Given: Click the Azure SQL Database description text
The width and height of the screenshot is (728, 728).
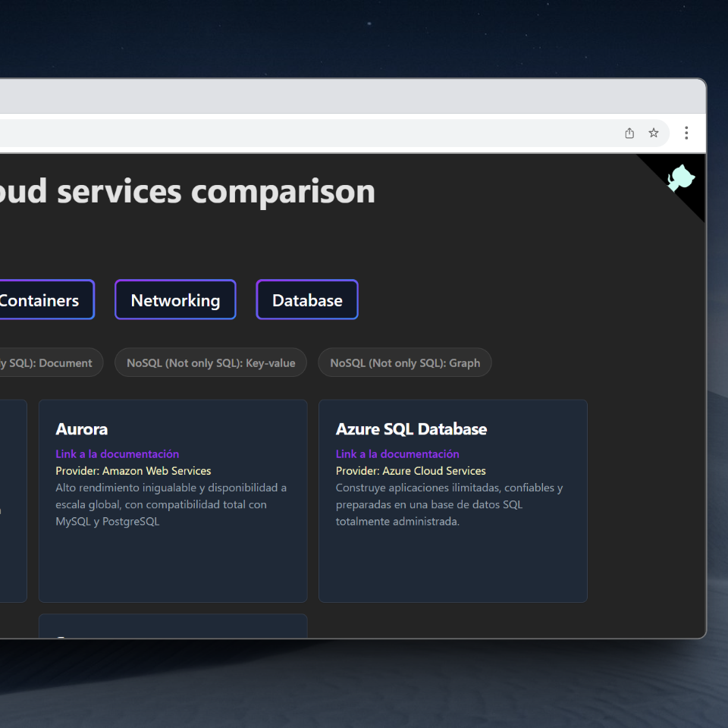Looking at the screenshot, I should pos(449,504).
